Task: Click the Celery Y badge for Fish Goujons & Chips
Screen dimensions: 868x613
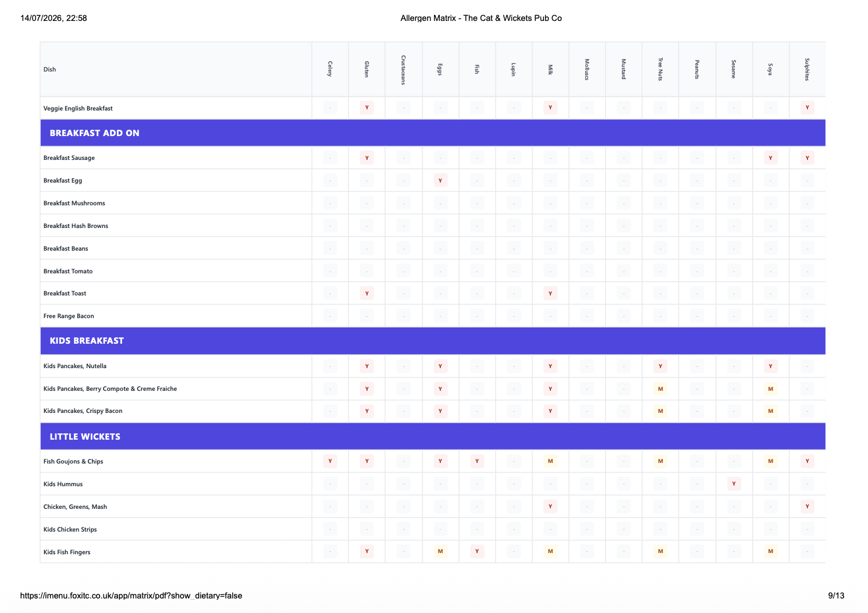Action: [x=330, y=461]
